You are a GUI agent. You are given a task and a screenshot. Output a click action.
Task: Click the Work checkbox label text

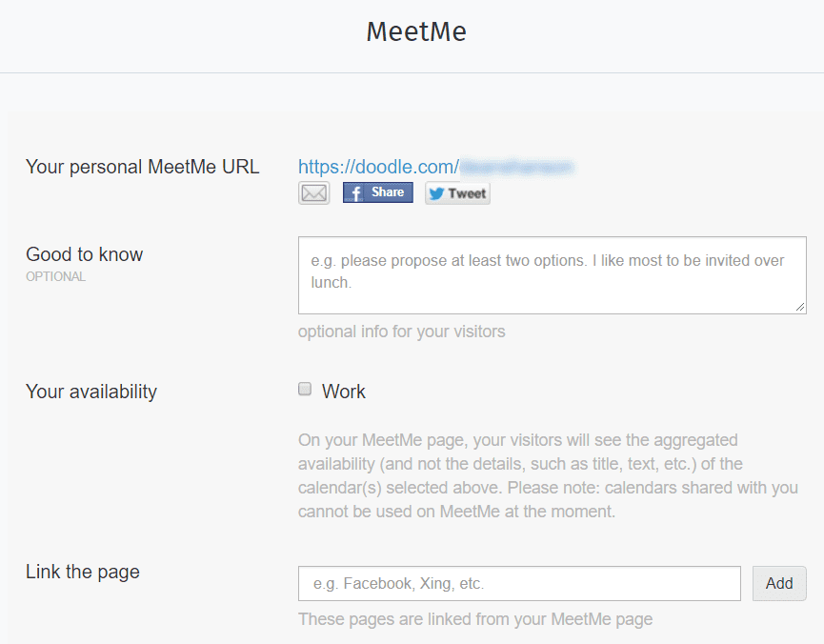point(344,392)
